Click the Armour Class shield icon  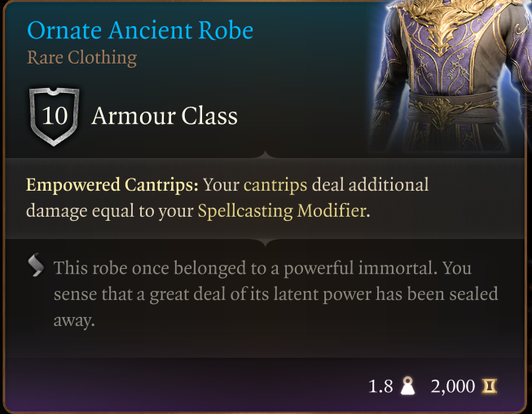click(x=55, y=117)
